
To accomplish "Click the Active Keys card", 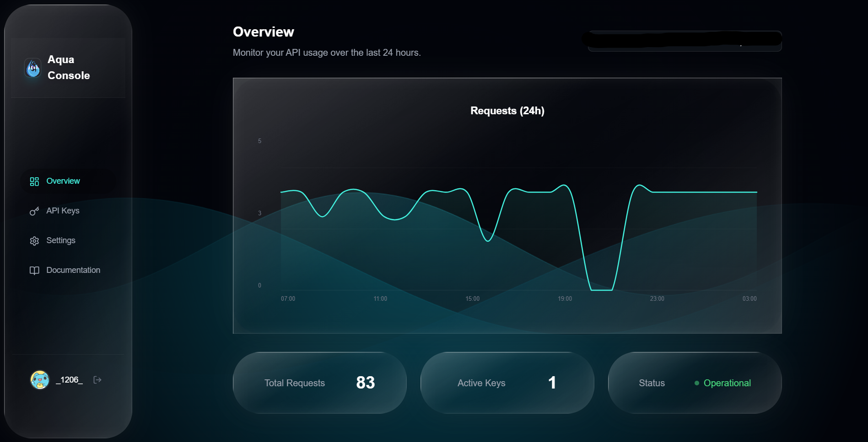I will click(x=507, y=383).
